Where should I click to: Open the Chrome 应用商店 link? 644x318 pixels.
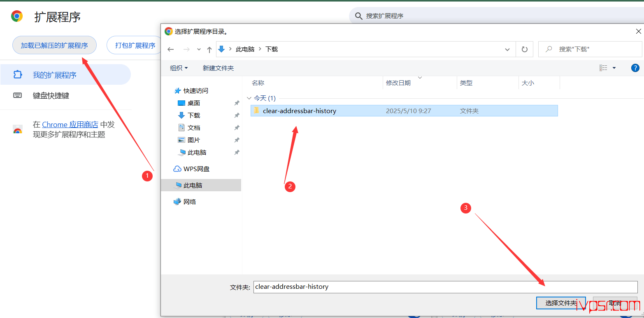70,125
